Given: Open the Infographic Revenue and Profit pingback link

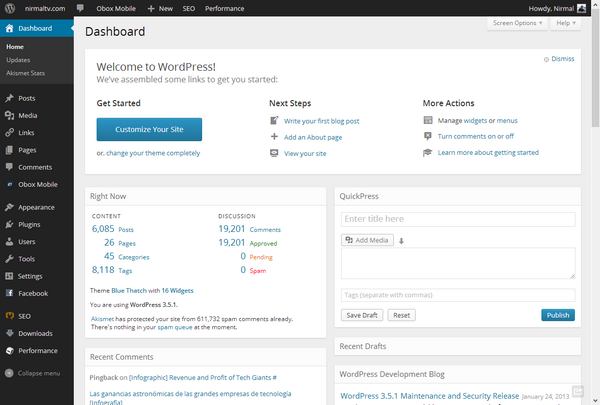Looking at the screenshot, I should click(x=203, y=377).
